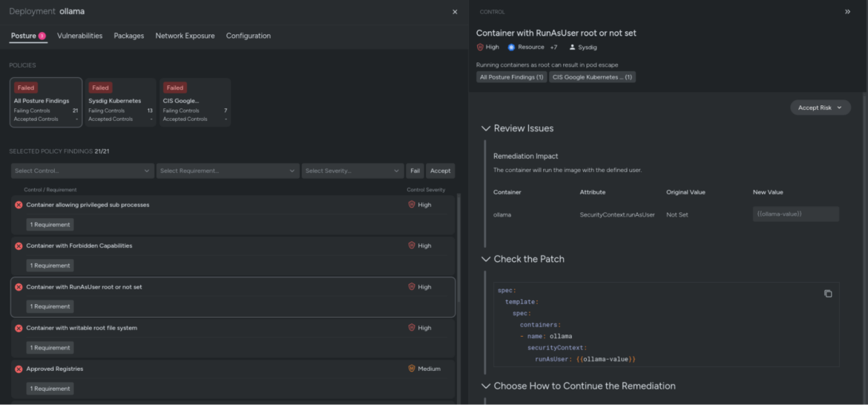
Task: Collapse the Review Issues section
Action: pos(486,128)
